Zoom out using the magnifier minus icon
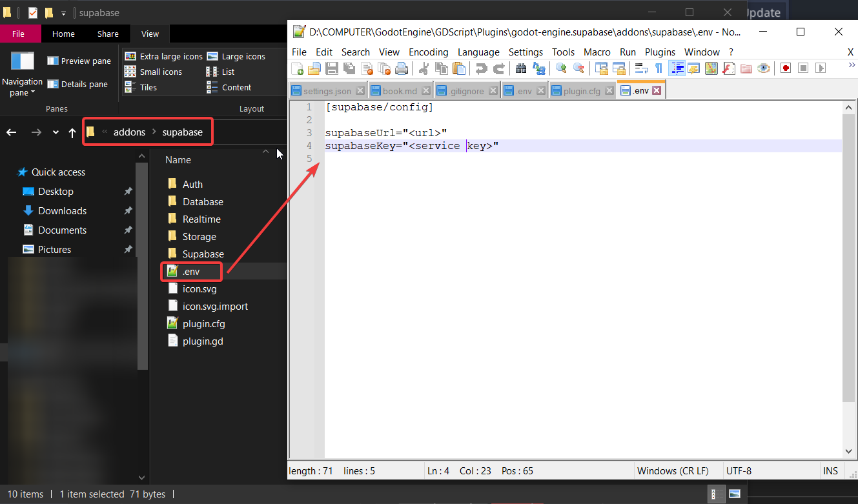The width and height of the screenshot is (858, 504). (x=578, y=68)
